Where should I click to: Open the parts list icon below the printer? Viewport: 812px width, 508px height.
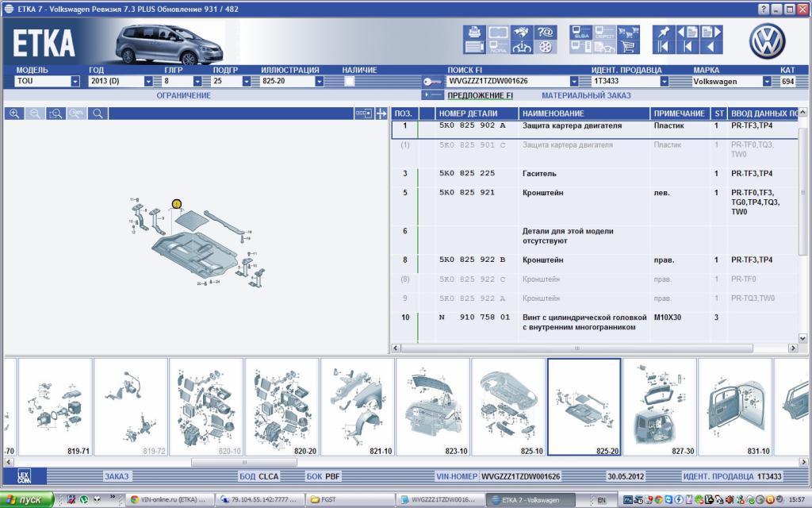[x=474, y=47]
